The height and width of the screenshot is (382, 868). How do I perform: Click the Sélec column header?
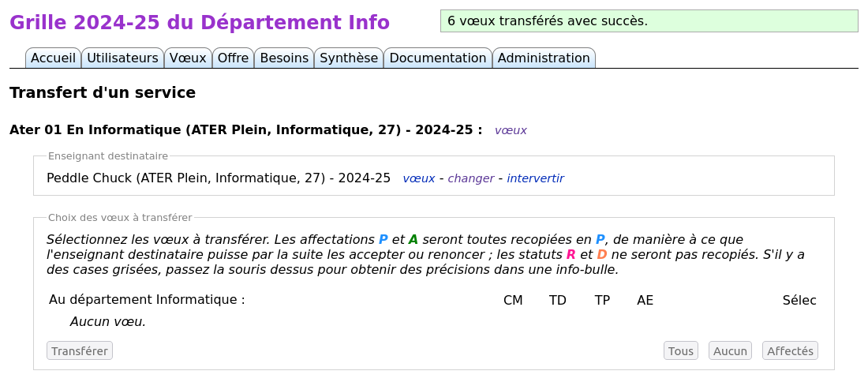tap(799, 300)
